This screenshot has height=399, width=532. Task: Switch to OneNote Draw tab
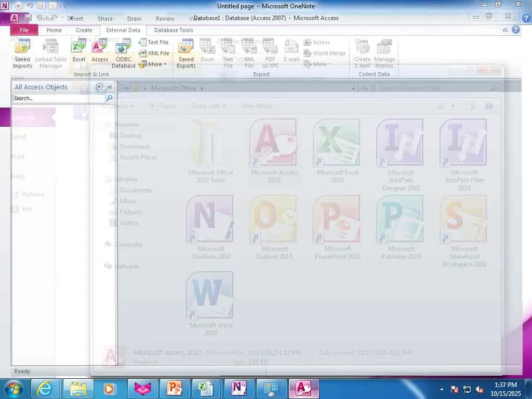(134, 19)
